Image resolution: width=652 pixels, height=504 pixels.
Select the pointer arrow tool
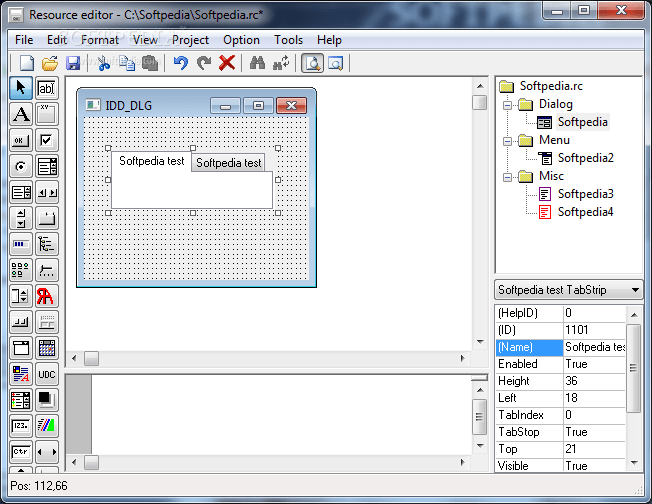coord(21,88)
